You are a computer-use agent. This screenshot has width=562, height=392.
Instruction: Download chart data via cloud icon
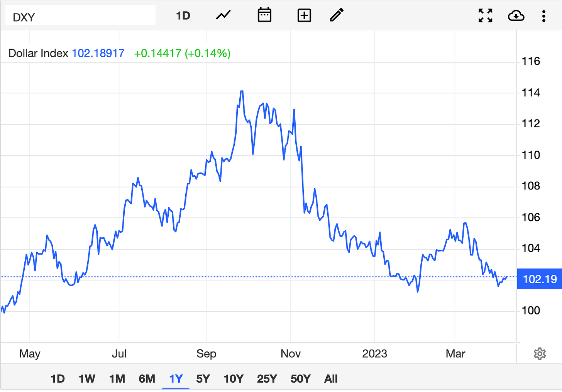(x=516, y=16)
